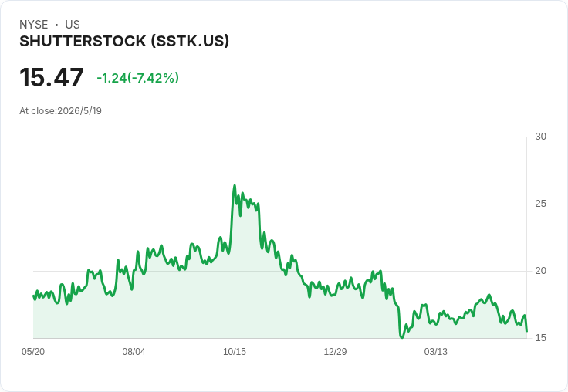This screenshot has width=568, height=392.
Task: Click the 10/15 date axis label
Action: pyautogui.click(x=235, y=351)
